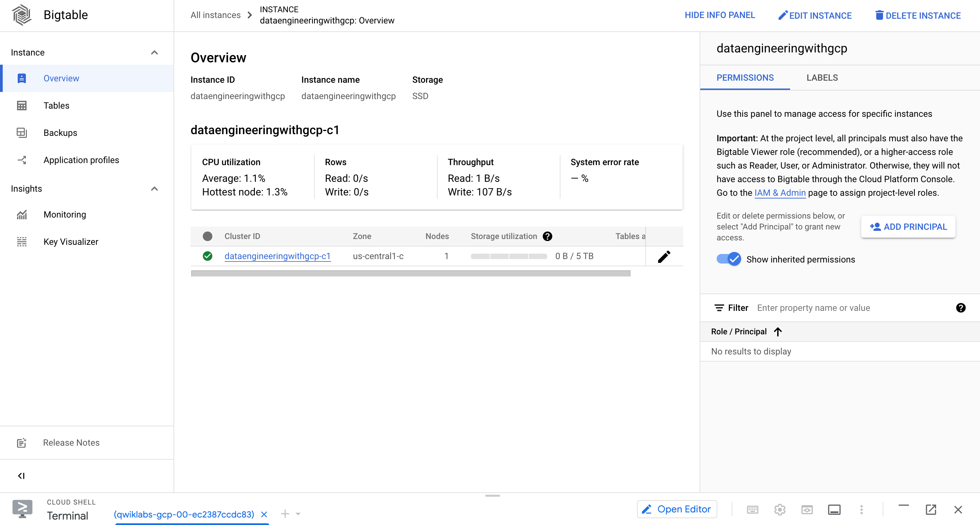Switch to the LABELS tab
980x525 pixels.
[822, 78]
